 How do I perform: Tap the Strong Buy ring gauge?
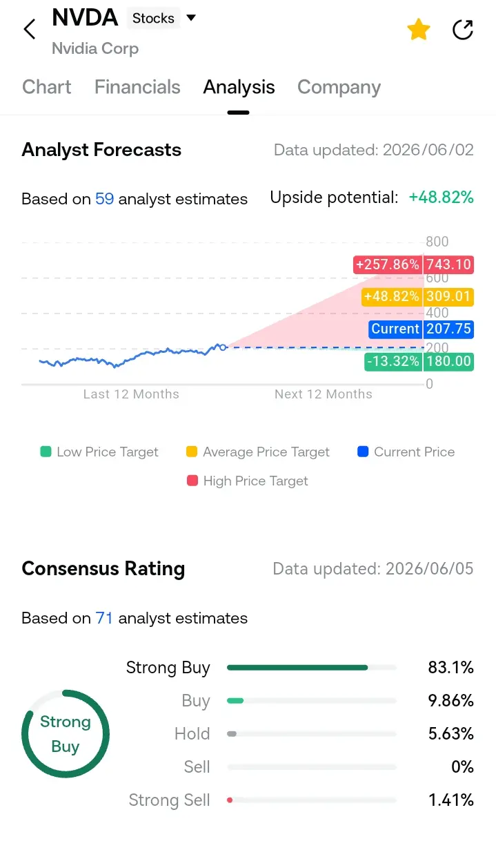[x=66, y=734]
